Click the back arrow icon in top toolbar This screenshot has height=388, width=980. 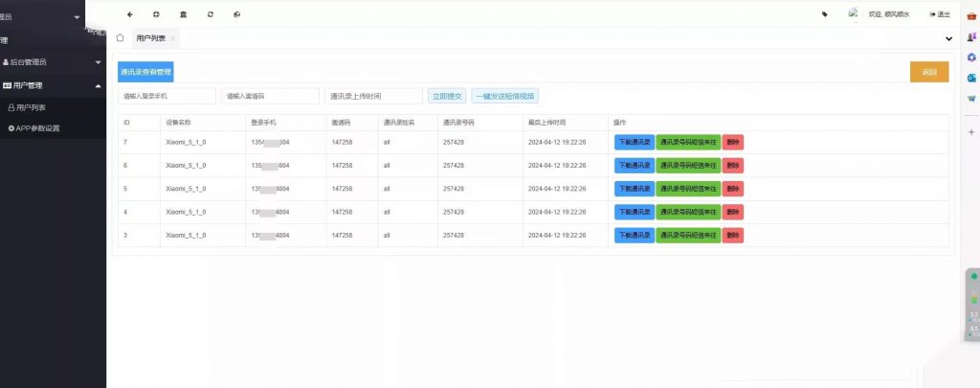[x=130, y=14]
